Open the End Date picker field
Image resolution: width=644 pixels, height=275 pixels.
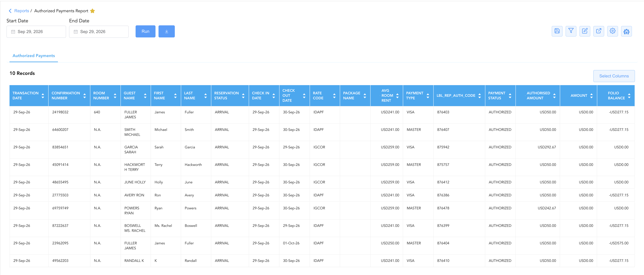tap(99, 32)
